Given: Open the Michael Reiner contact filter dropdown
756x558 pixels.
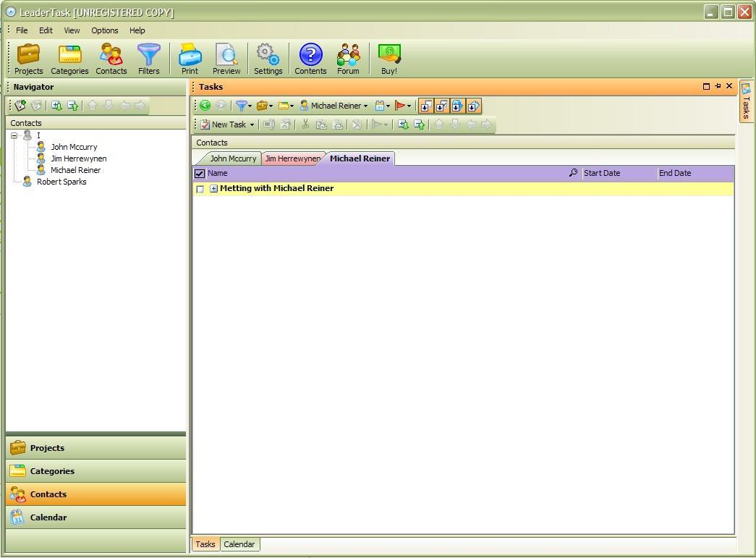Looking at the screenshot, I should coord(334,106).
